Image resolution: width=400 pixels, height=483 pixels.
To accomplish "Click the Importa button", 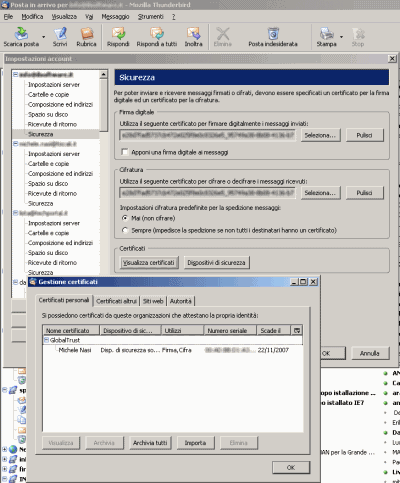I will [x=195, y=443].
